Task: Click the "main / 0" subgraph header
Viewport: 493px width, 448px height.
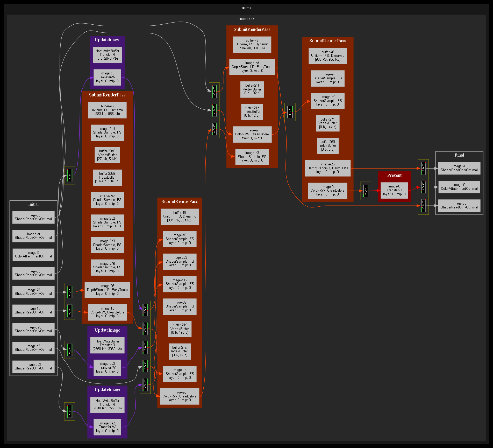Action: [x=246, y=19]
